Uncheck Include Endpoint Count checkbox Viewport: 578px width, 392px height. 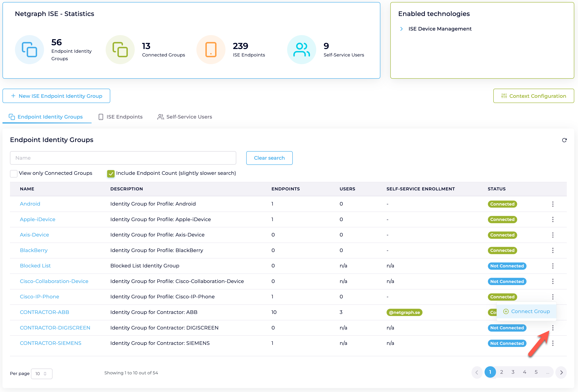tap(111, 173)
